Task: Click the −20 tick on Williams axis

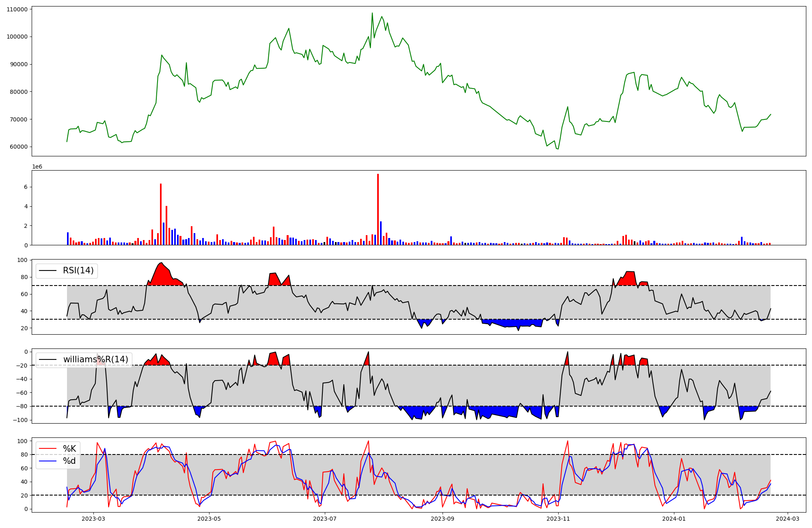Action: (x=22, y=366)
